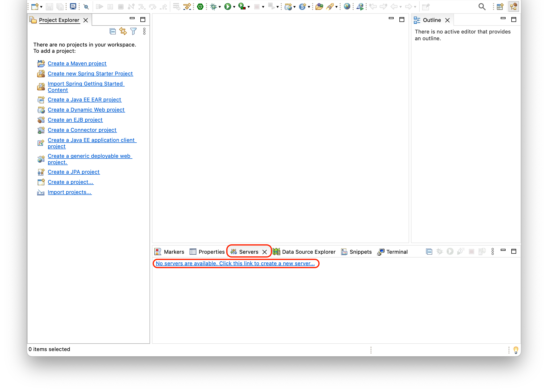The height and width of the screenshot is (392, 548).
Task: Switch to the Data Source Explorer tab
Action: click(304, 252)
